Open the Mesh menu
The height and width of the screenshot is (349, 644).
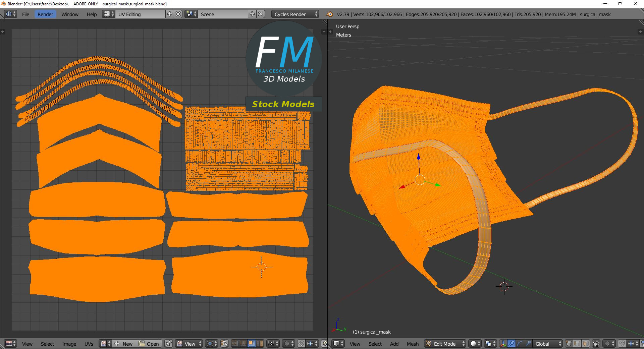click(413, 344)
